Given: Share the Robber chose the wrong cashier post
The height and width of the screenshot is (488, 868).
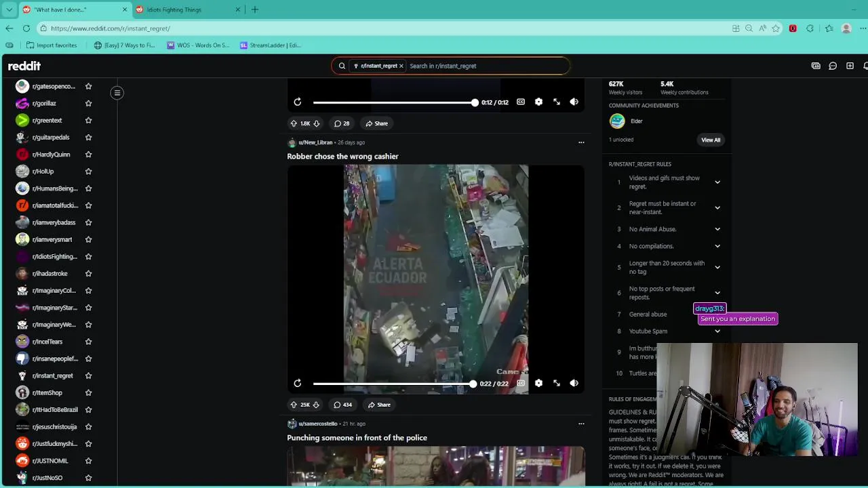Looking at the screenshot, I should 379,405.
